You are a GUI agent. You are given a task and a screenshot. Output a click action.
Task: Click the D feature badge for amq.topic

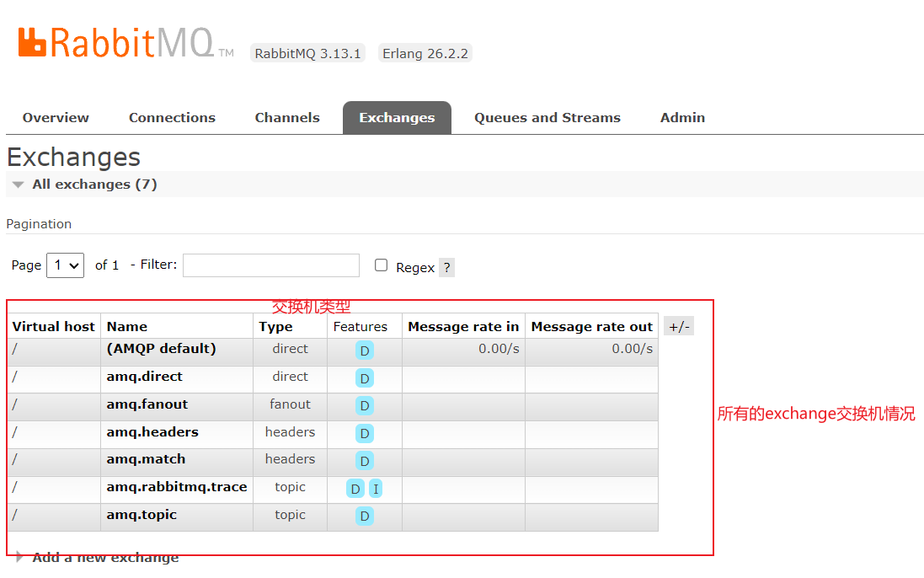[365, 516]
